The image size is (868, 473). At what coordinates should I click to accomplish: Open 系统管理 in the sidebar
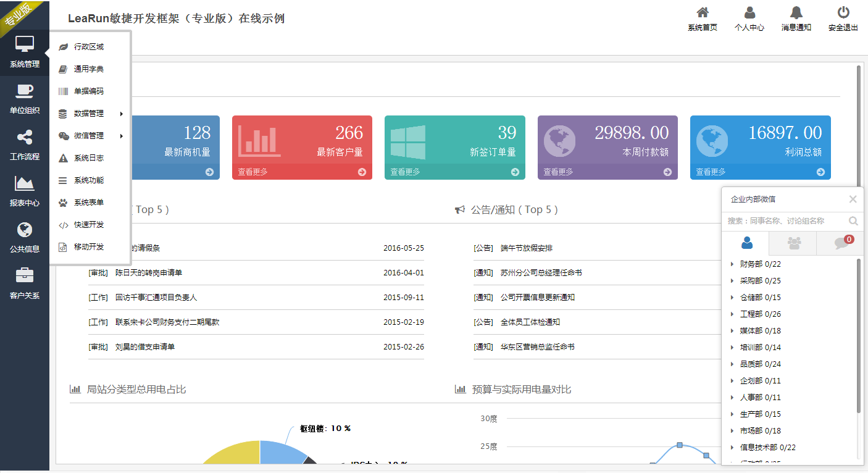[25, 52]
